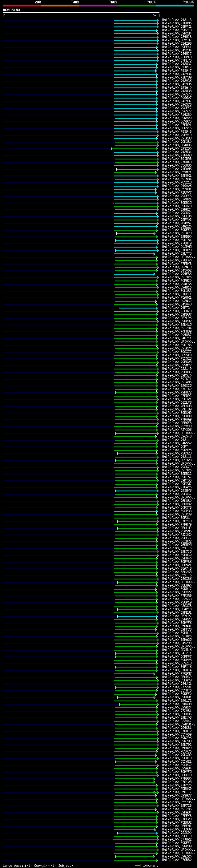
Task: Click the red 20% identity color bar
Action: (22, 6)
